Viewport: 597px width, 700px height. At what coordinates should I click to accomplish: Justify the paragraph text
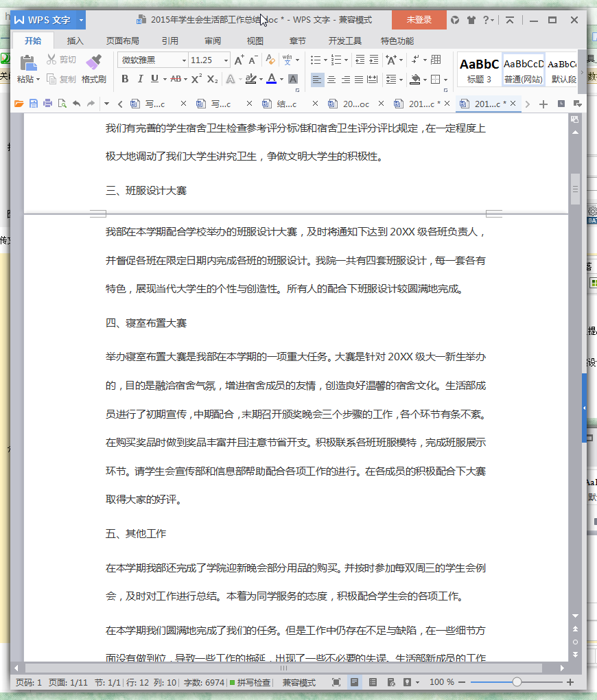(x=359, y=80)
